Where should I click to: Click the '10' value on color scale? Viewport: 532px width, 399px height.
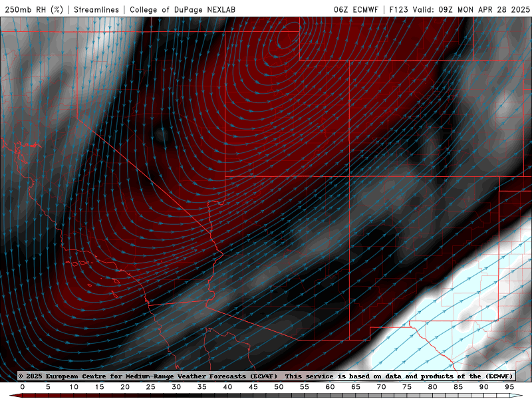74,387
